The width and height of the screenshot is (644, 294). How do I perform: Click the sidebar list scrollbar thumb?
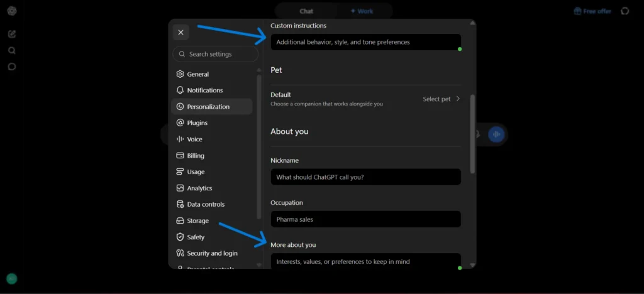(258, 147)
